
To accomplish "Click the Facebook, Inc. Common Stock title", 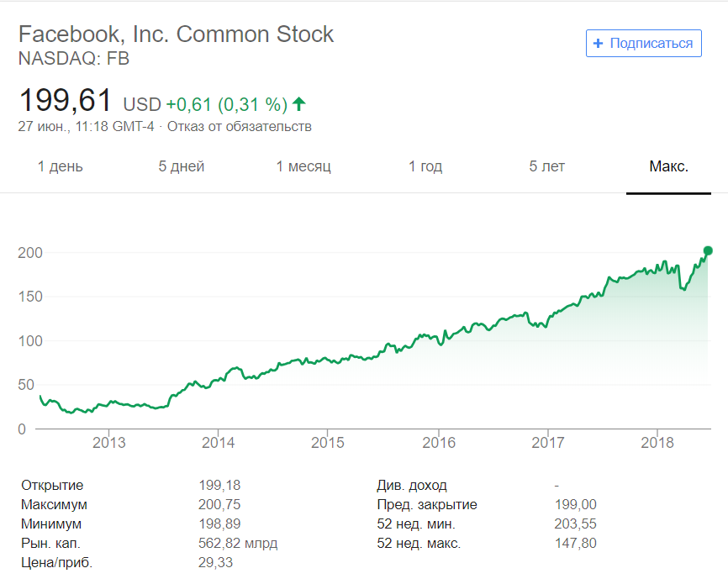I will click(x=176, y=34).
